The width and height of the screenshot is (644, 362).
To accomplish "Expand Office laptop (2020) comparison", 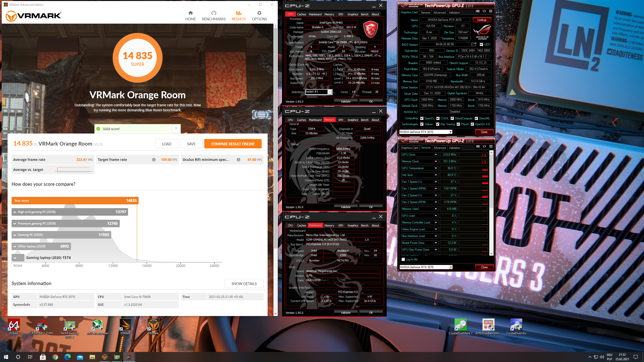I will pos(15,246).
